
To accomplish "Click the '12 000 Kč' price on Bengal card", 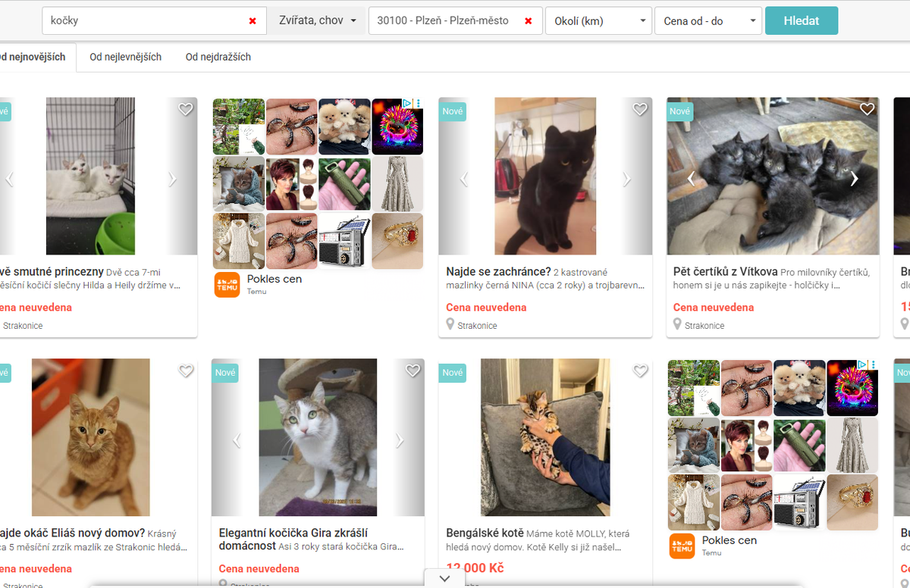I will 475,568.
